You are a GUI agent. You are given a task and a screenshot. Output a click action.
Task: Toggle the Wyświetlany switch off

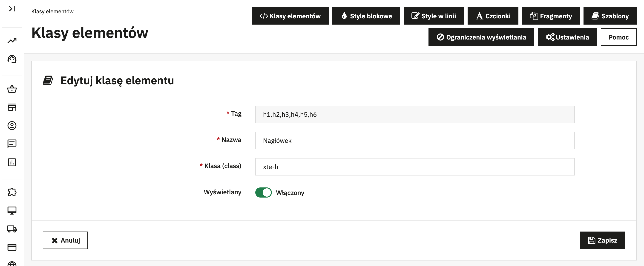[263, 192]
